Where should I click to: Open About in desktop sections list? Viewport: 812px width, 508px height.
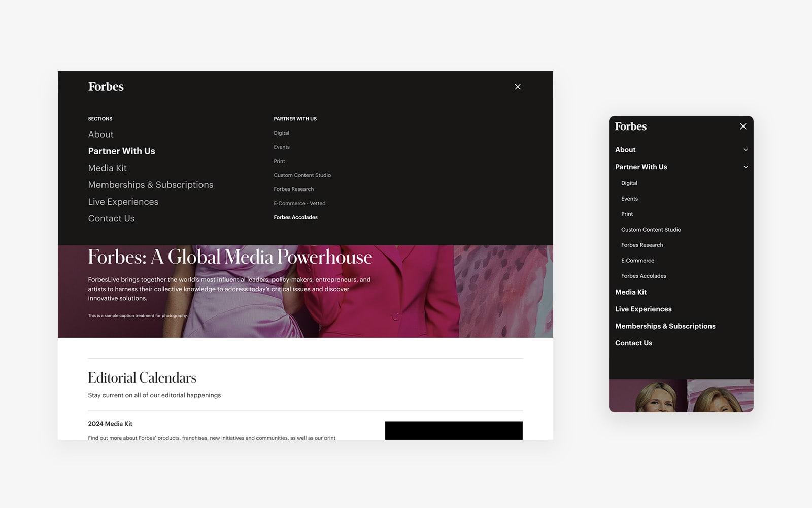pyautogui.click(x=100, y=134)
